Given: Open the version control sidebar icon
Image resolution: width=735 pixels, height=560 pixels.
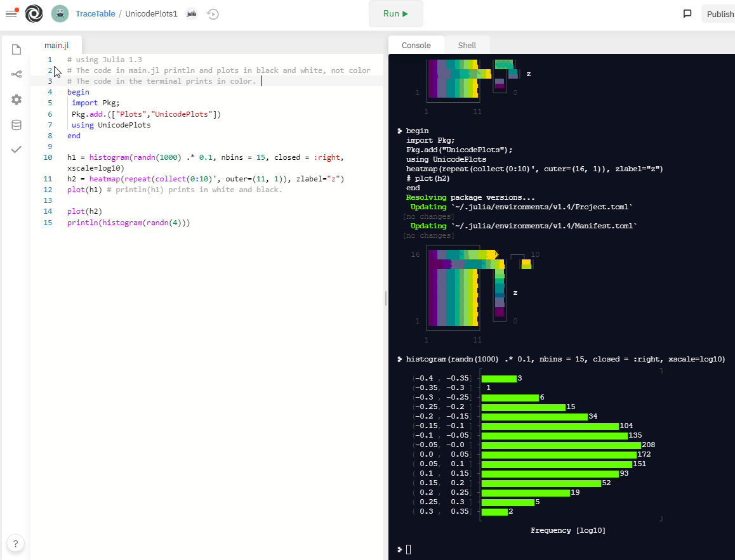Looking at the screenshot, I should [x=17, y=74].
